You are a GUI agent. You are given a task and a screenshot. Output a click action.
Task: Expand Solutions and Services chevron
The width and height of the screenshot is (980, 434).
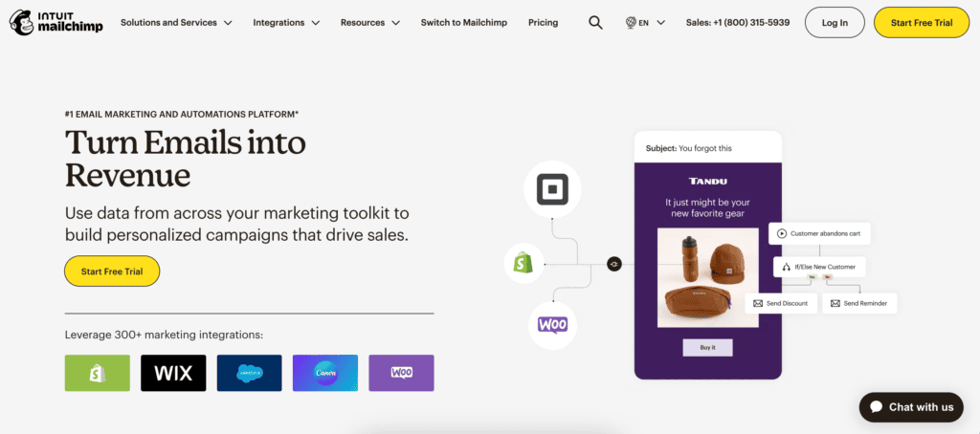(228, 23)
